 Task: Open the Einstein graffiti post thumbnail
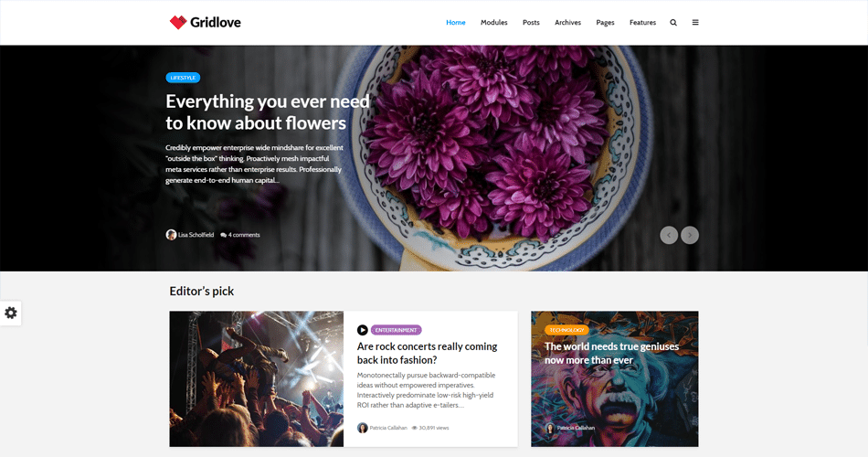click(615, 379)
